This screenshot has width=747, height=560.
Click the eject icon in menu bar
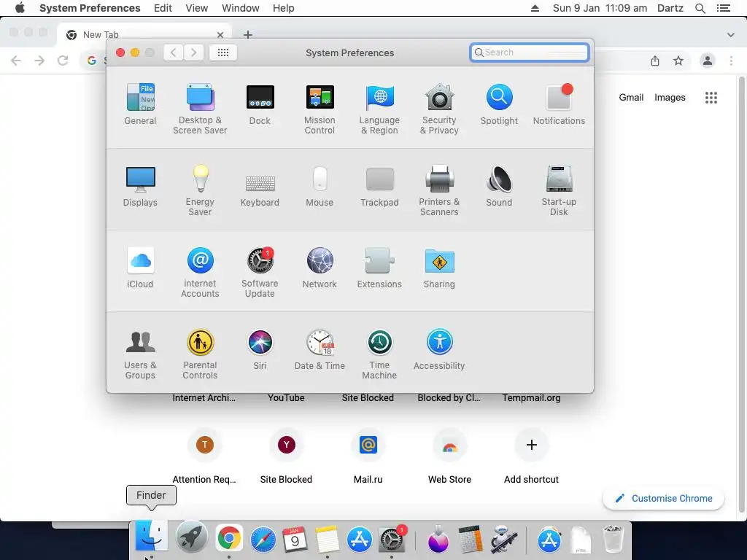[x=535, y=8]
